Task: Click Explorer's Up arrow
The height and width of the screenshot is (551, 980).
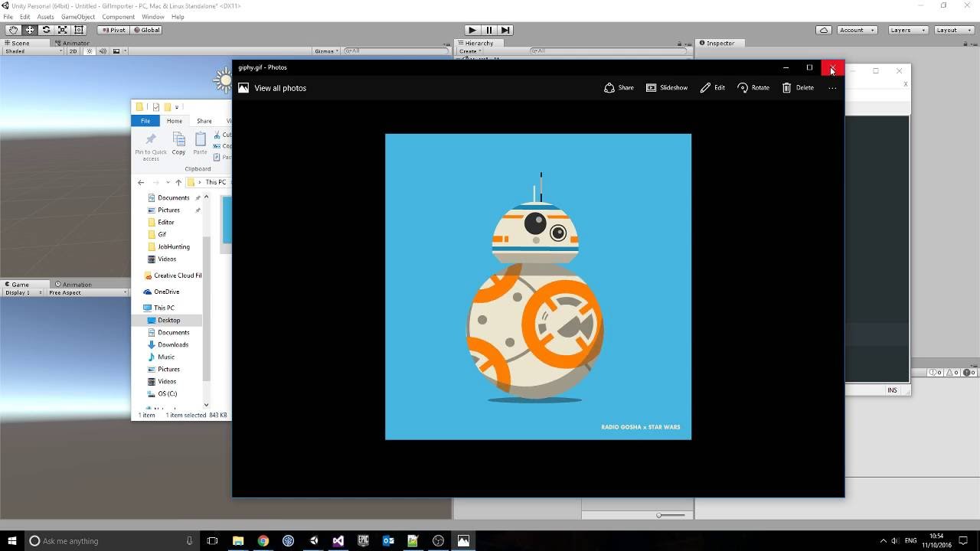Action: point(178,182)
